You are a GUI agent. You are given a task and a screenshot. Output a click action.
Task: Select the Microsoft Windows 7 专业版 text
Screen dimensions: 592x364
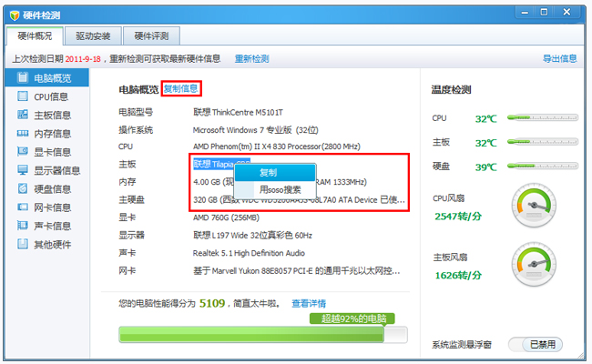pyautogui.click(x=256, y=130)
